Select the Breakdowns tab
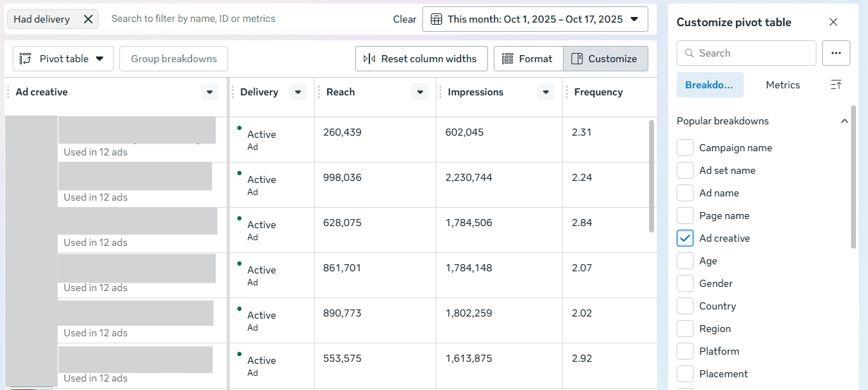This screenshot has width=868, height=390. click(709, 85)
